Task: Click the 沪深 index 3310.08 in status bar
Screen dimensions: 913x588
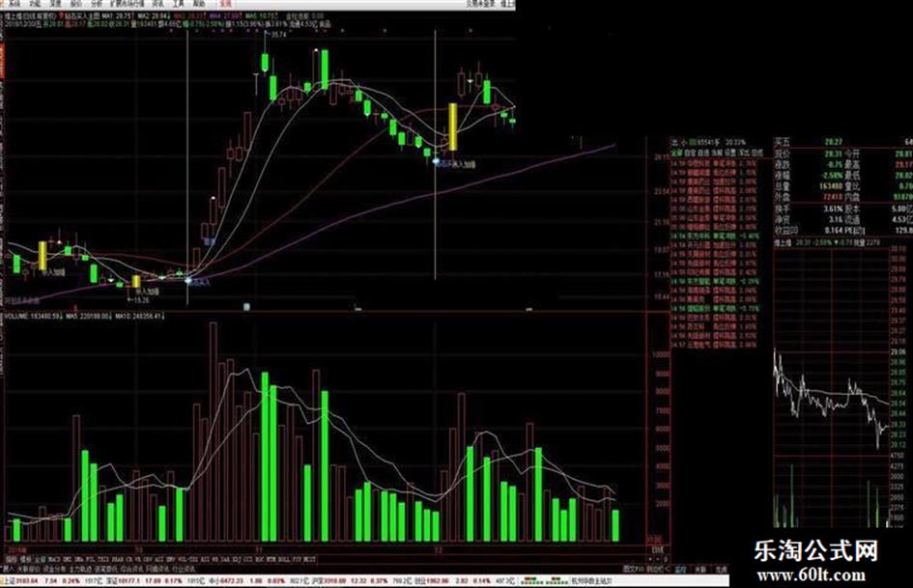Action: click(329, 580)
